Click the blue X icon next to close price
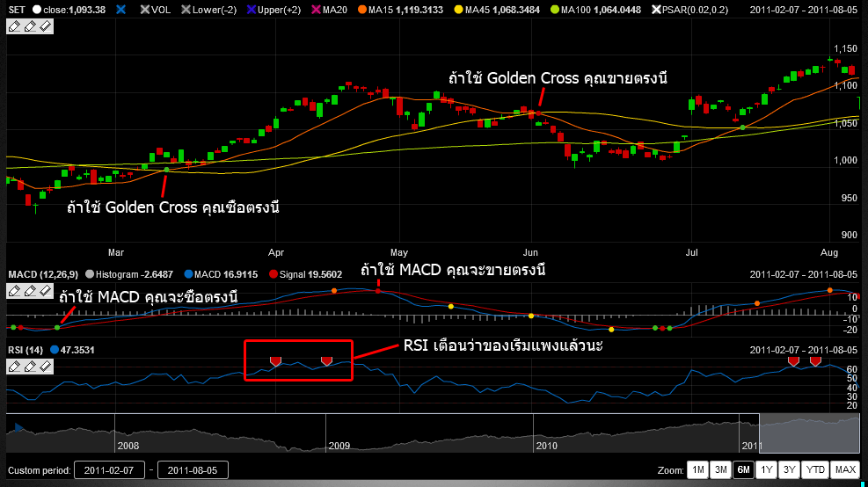868x487 pixels. click(120, 10)
